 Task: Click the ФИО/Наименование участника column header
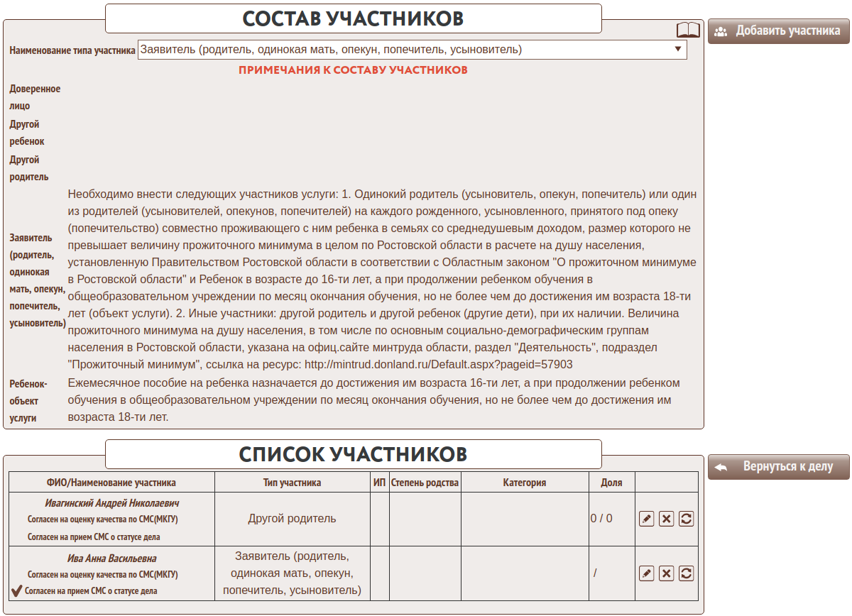[x=111, y=483]
